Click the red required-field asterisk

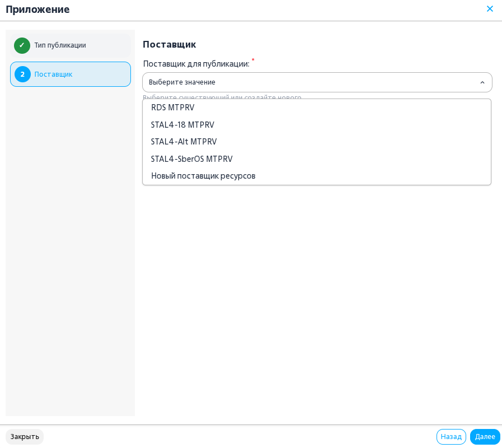(x=253, y=60)
